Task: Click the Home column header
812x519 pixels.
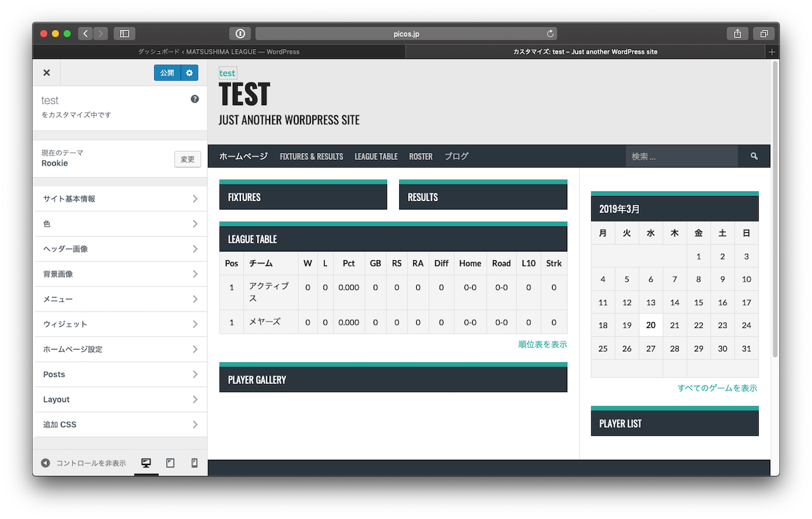Action: pyautogui.click(x=470, y=263)
